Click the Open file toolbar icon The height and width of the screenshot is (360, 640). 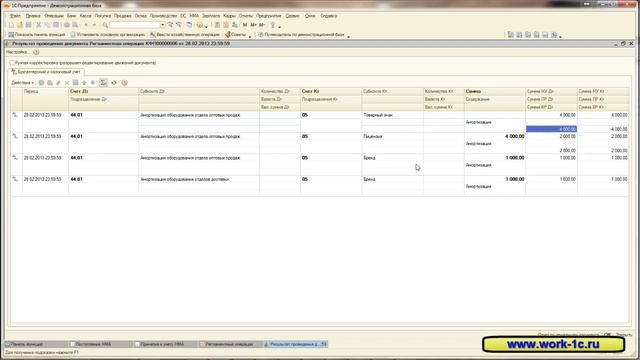20,25
